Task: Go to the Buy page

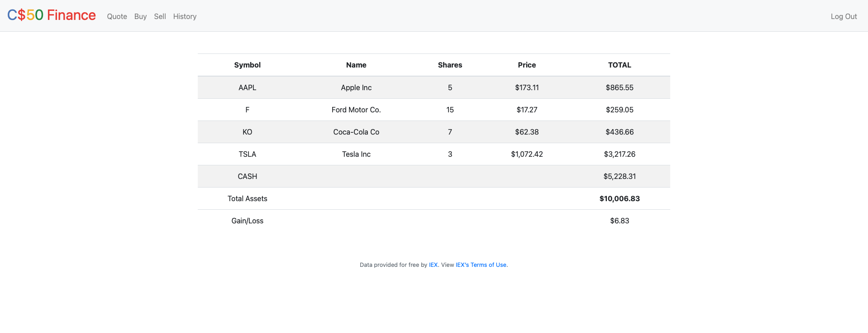Action: (x=140, y=16)
